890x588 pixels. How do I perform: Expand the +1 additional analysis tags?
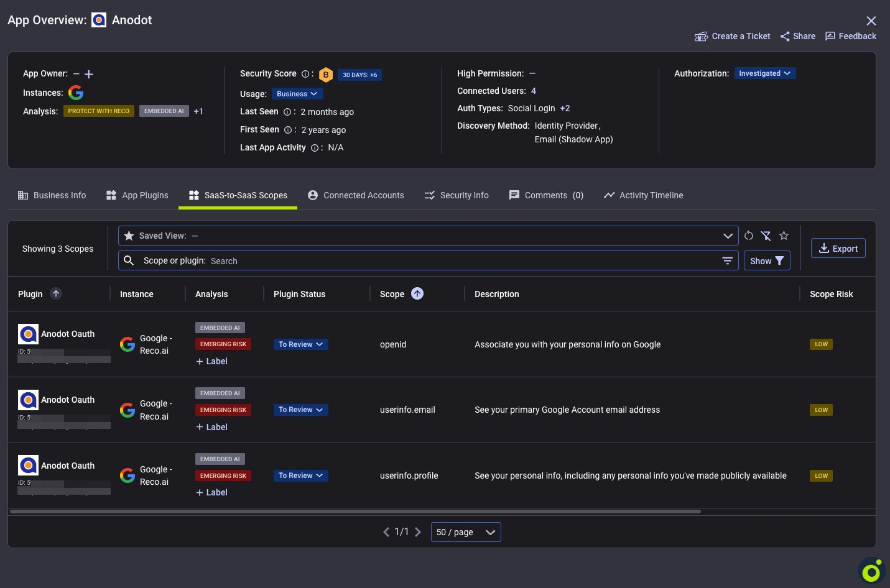198,111
